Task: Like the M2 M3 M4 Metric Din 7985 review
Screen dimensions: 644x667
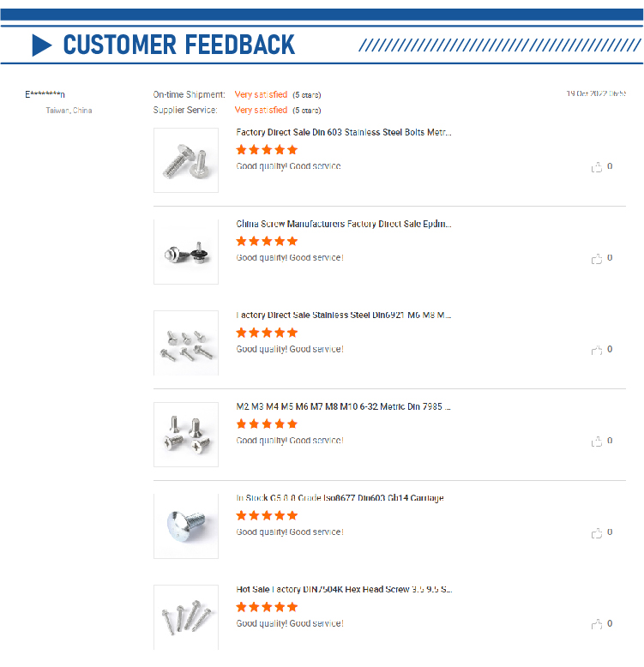Action: click(597, 442)
